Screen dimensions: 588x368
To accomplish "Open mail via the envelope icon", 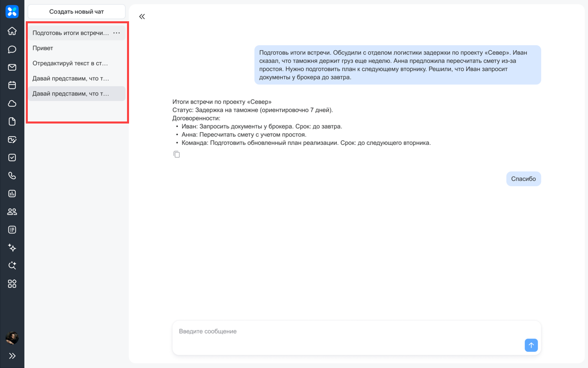I will pyautogui.click(x=12, y=67).
